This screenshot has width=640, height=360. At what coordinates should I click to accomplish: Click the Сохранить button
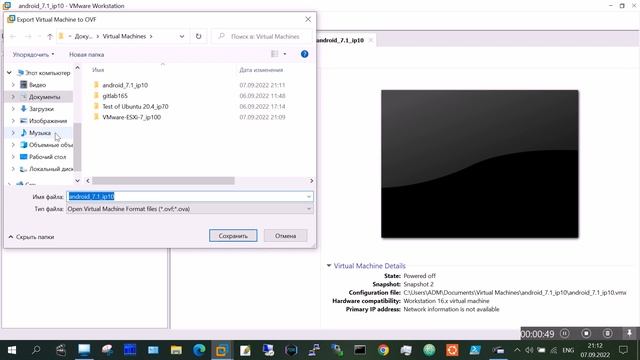(x=233, y=236)
